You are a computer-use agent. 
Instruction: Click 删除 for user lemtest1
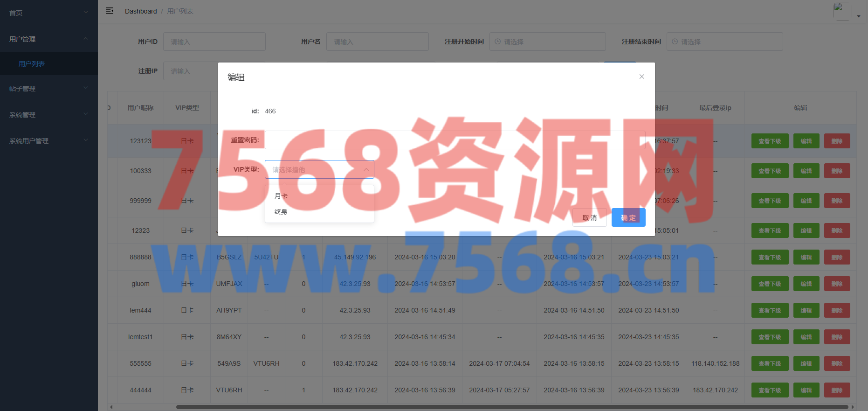pos(837,337)
